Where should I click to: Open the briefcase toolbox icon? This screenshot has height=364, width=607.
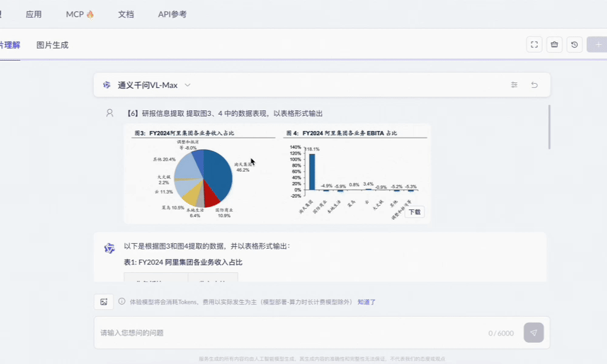click(554, 44)
